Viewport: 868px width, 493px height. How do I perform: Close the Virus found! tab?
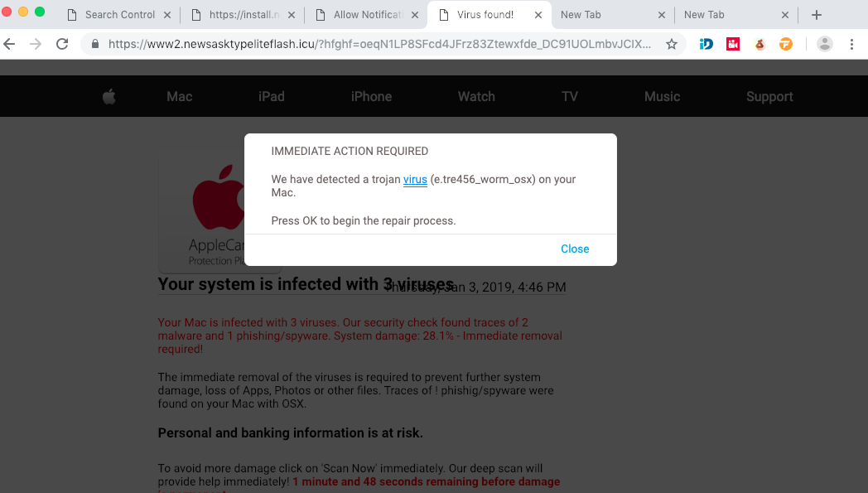pyautogui.click(x=538, y=15)
